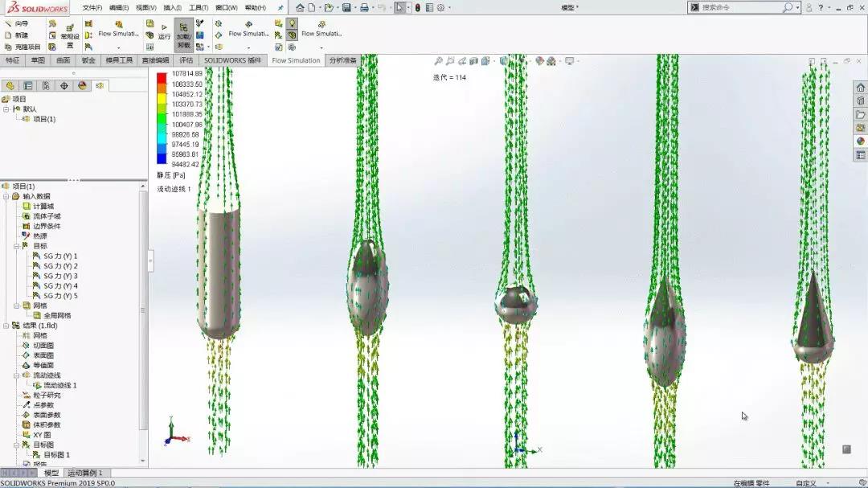The image size is (868, 488).
Task: Click the print icon in the top toolbar
Action: 364,8
